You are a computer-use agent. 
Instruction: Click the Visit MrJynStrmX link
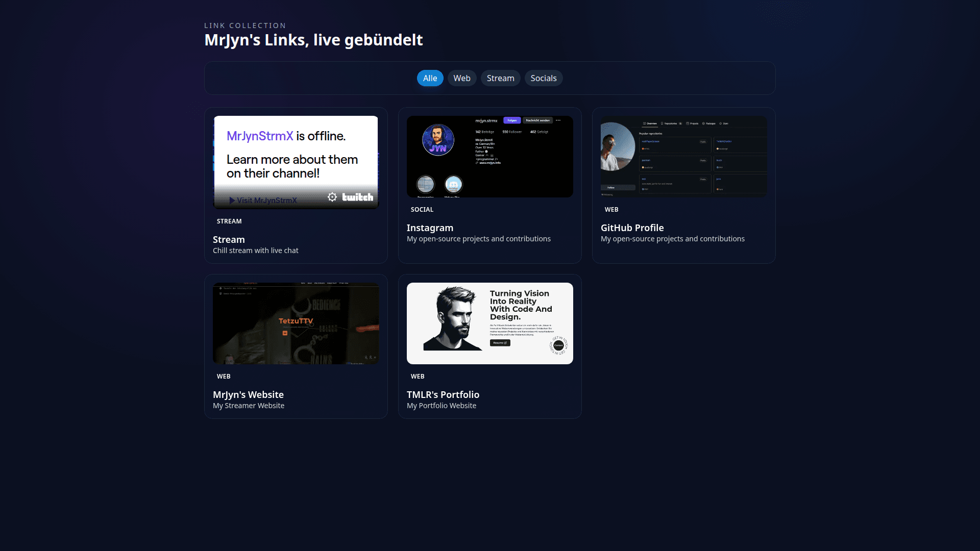point(263,201)
